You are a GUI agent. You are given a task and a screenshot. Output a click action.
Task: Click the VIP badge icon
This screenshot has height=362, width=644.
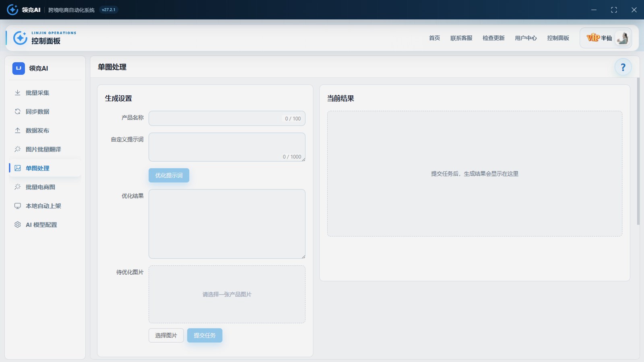click(x=593, y=38)
